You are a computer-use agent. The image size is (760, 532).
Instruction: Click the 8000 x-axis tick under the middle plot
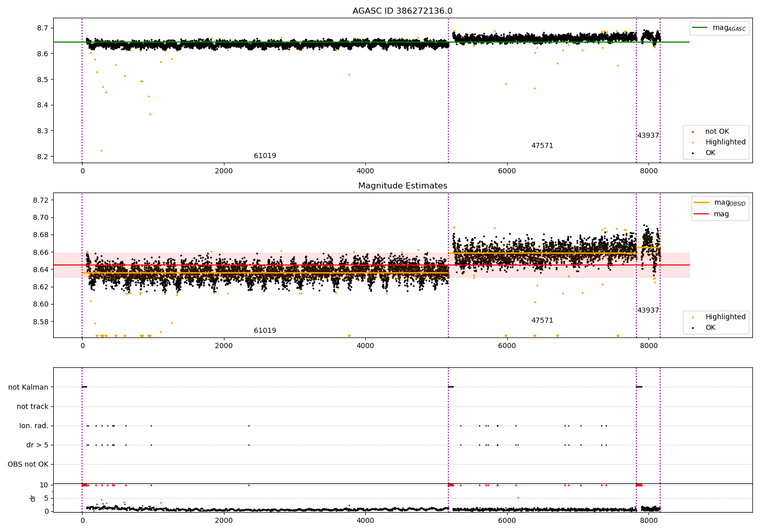(x=649, y=346)
